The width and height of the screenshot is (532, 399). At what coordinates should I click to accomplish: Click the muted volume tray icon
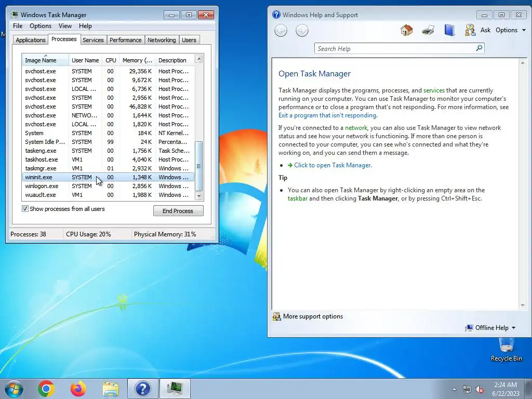point(480,390)
